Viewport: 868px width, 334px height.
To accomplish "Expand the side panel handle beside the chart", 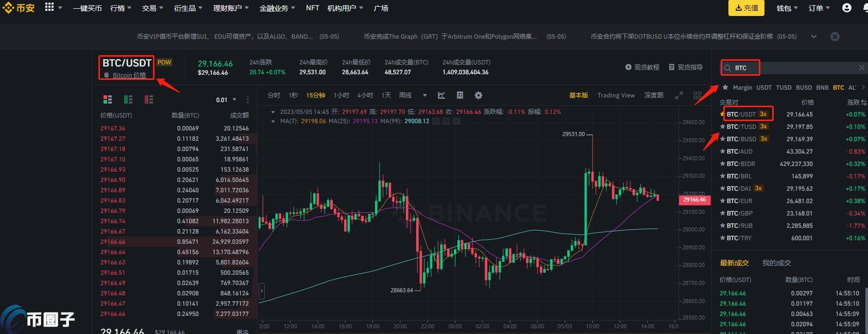I will tap(262, 291).
